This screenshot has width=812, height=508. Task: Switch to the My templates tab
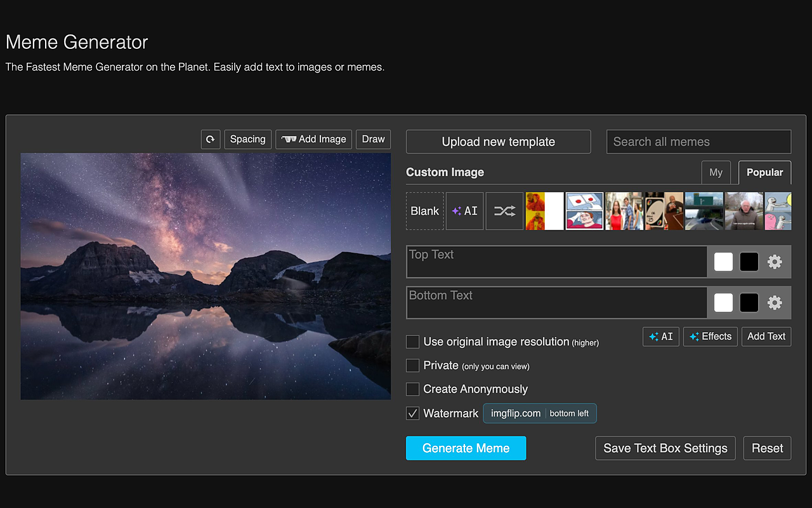tap(716, 172)
